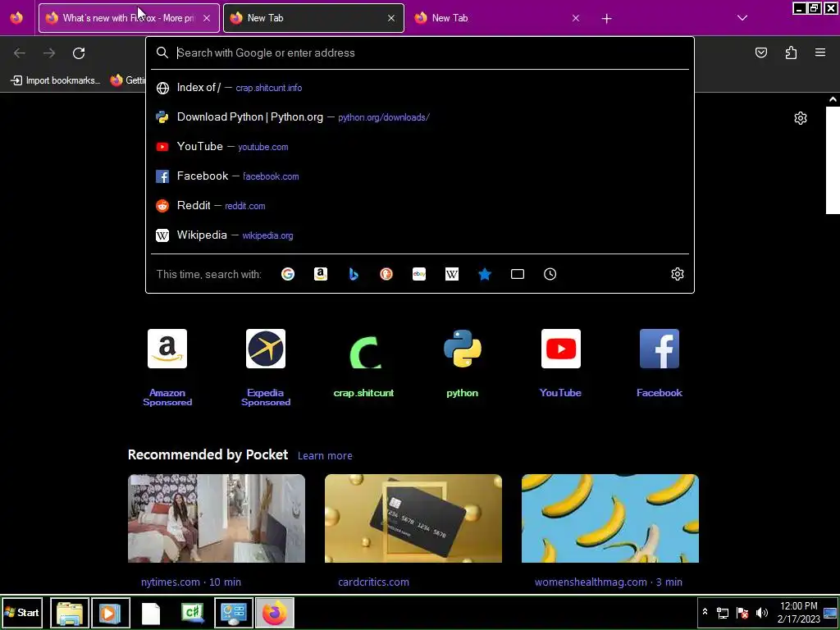Select Wikipedia suggestion in address dropdown
The height and width of the screenshot is (630, 840).
tap(420, 235)
